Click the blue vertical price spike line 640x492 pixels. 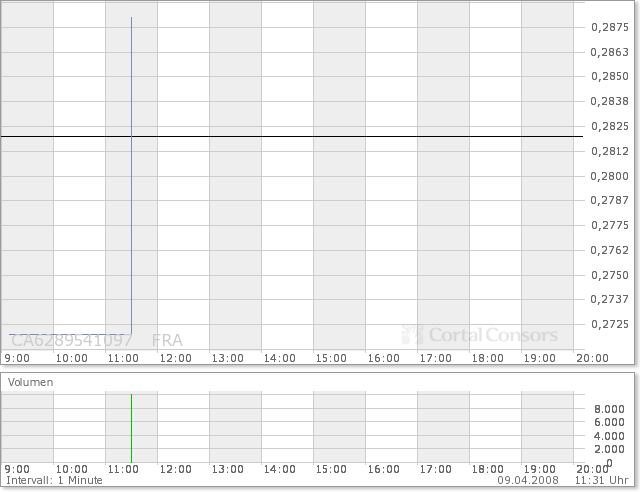[131, 176]
